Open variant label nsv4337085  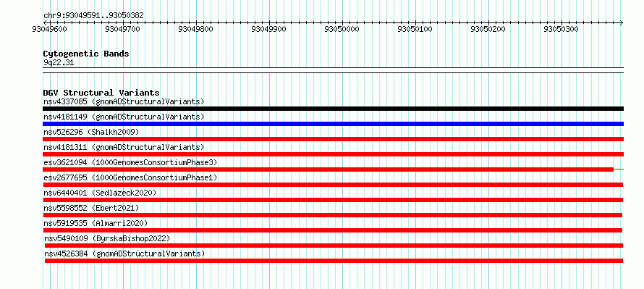124,101
